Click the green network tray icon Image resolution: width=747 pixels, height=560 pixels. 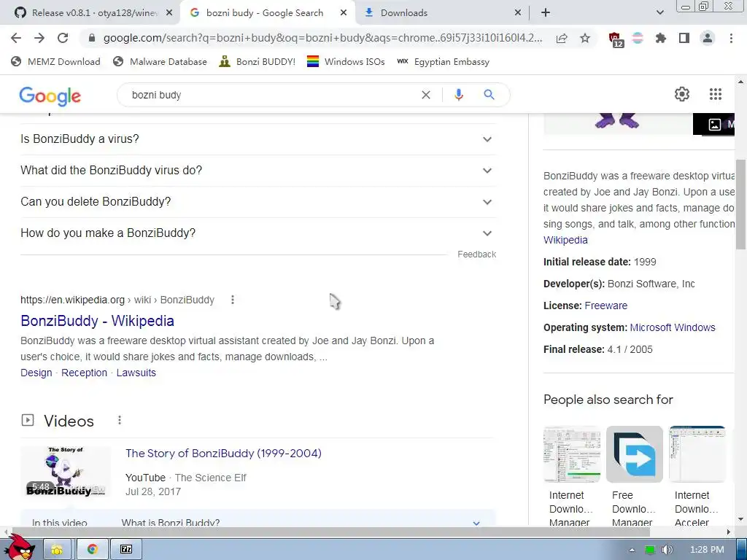649,550
